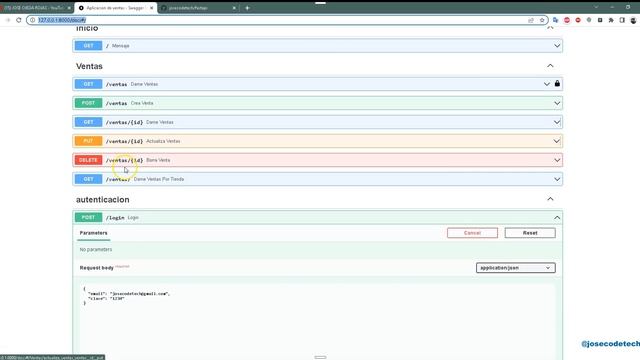
Task: Click the 'Crea Venta' description text
Action: pos(142,103)
